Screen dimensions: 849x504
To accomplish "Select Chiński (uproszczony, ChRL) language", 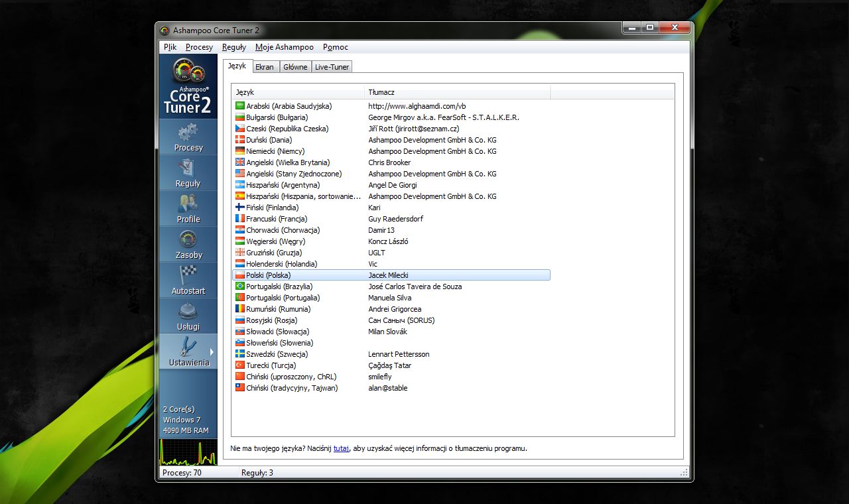I will (x=391, y=377).
